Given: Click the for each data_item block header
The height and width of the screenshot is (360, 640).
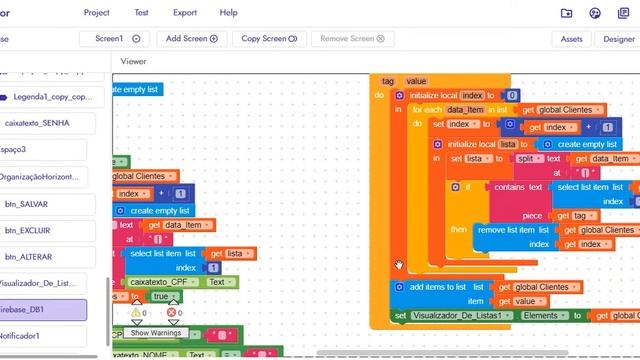Looking at the screenshot, I should [x=460, y=110].
